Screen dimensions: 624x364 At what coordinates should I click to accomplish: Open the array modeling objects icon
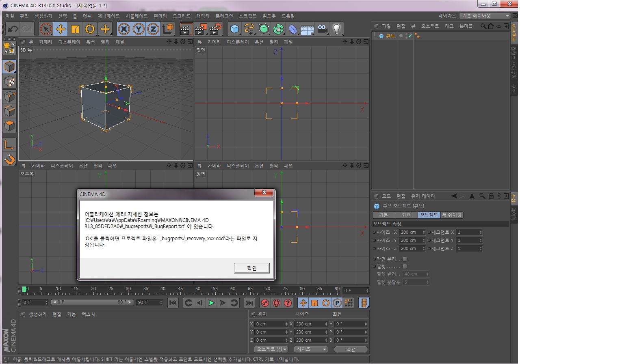click(278, 29)
